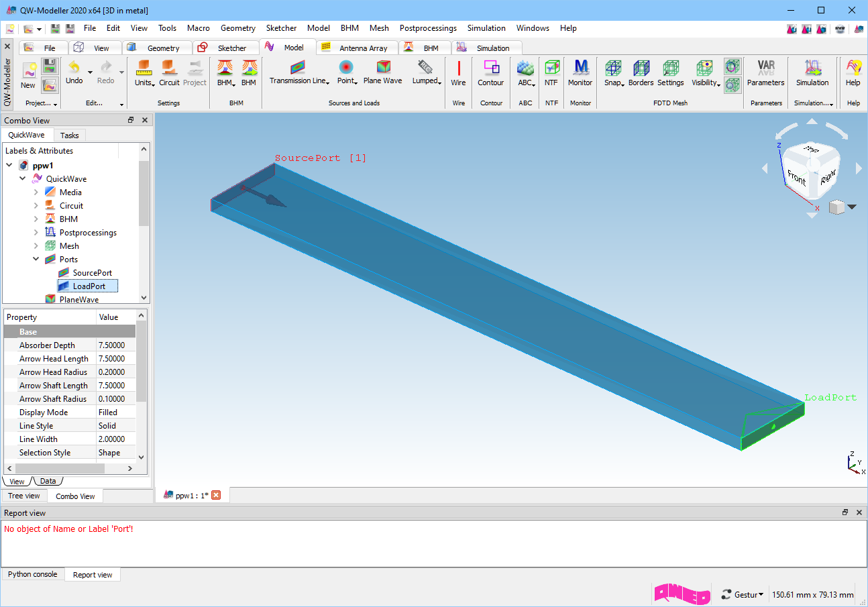The image size is (868, 607).
Task: Switch to the Tasks tab
Action: 70,135
